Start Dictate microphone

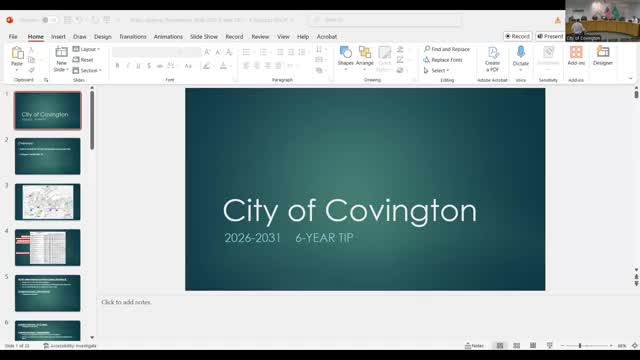pyautogui.click(x=521, y=52)
